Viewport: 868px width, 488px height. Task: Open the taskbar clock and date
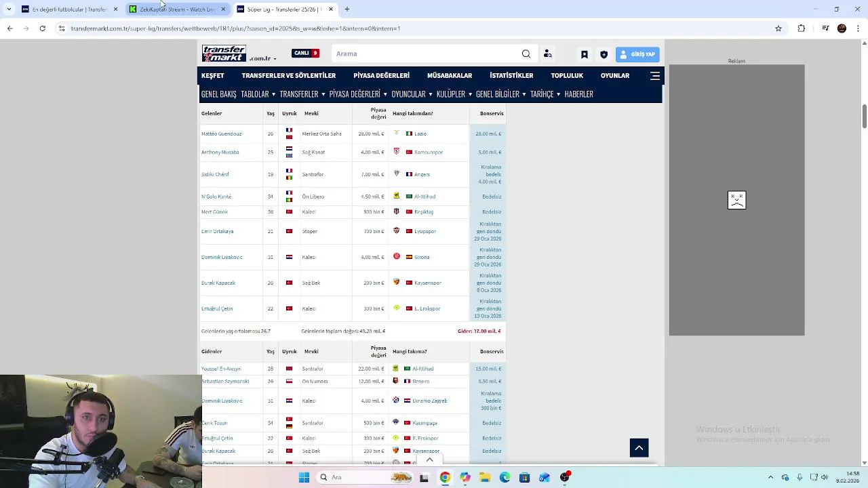pyautogui.click(x=848, y=478)
